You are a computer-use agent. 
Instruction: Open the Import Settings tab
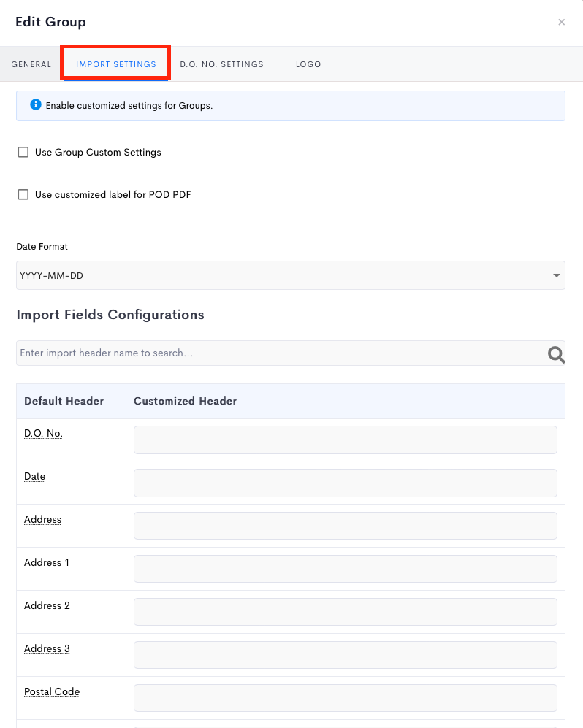(x=115, y=64)
